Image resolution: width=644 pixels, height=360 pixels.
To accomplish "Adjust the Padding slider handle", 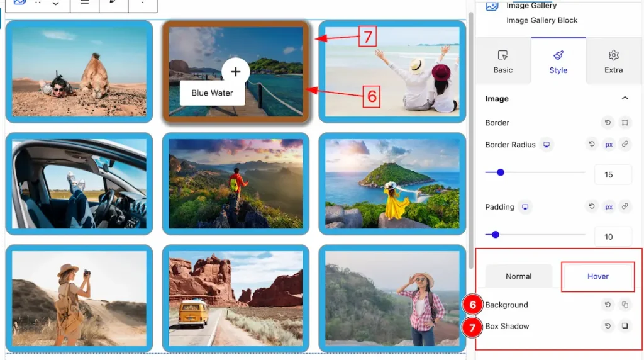I will [496, 235].
